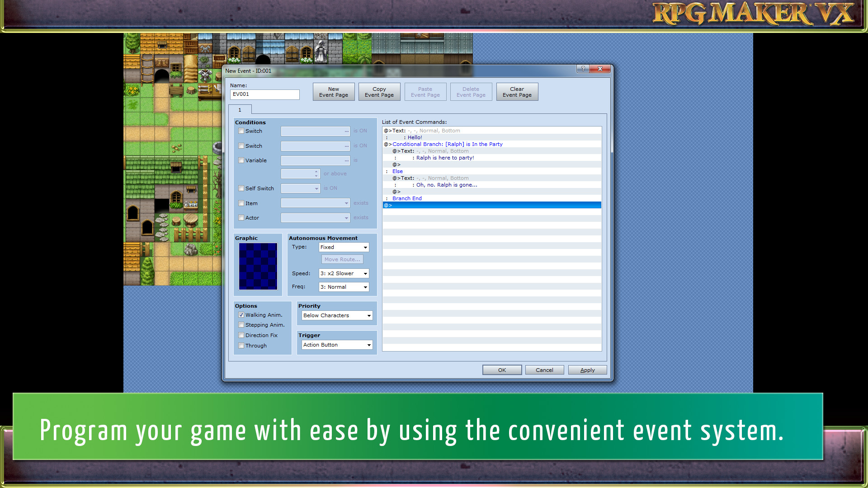This screenshot has width=868, height=488.
Task: Click inside the event Name field showing EV001
Action: [264, 94]
